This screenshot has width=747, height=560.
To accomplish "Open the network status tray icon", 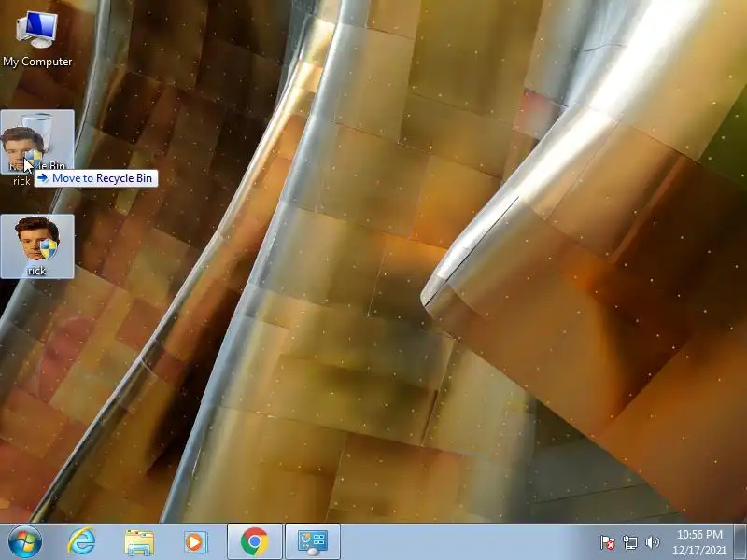I will [x=629, y=542].
